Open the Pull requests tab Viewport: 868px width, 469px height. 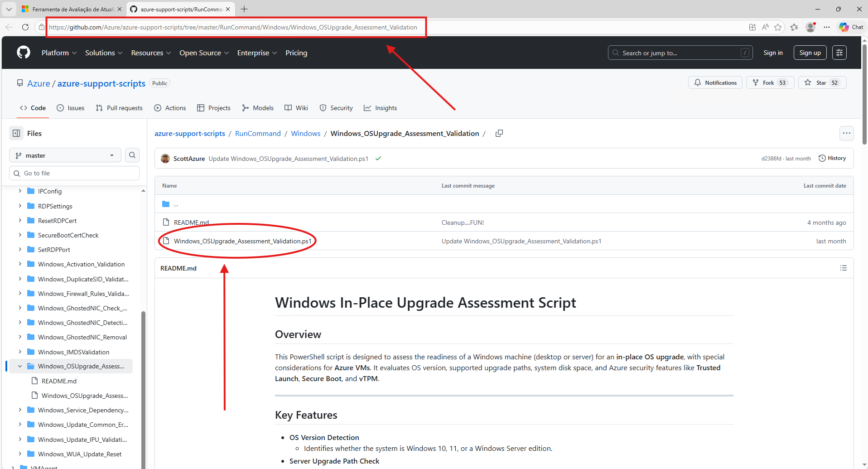(x=120, y=108)
